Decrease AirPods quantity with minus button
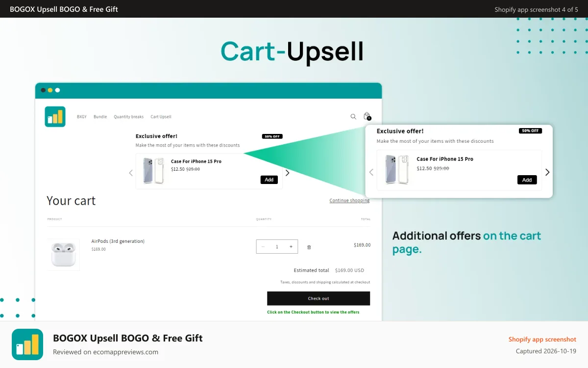 pyautogui.click(x=263, y=247)
